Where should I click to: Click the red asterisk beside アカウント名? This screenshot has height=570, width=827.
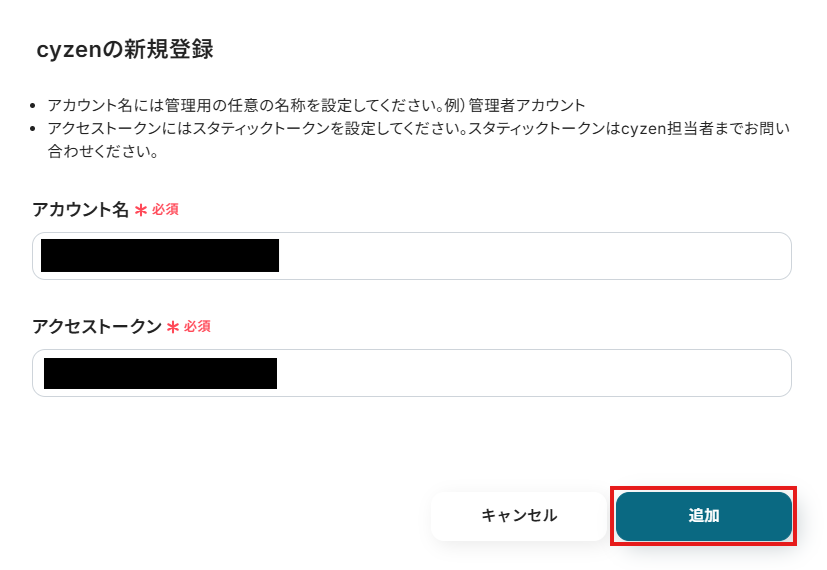click(141, 210)
